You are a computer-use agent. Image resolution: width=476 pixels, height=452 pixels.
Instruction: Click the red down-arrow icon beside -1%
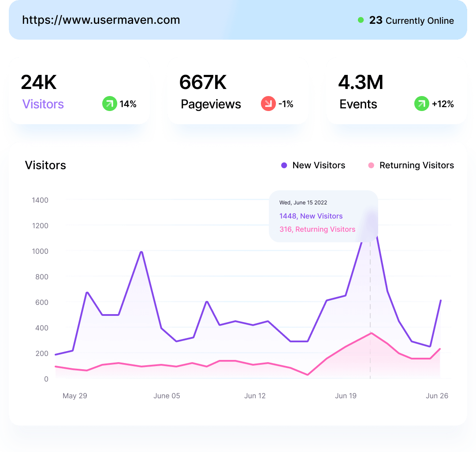pos(268,104)
